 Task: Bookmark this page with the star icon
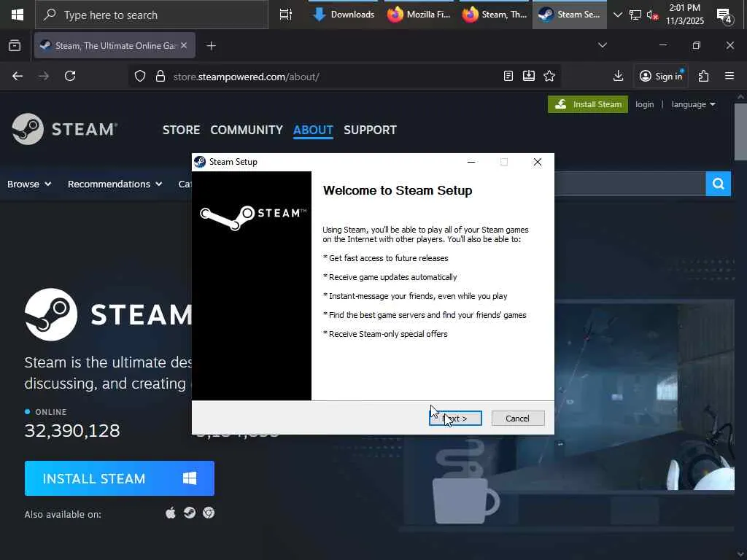(549, 76)
